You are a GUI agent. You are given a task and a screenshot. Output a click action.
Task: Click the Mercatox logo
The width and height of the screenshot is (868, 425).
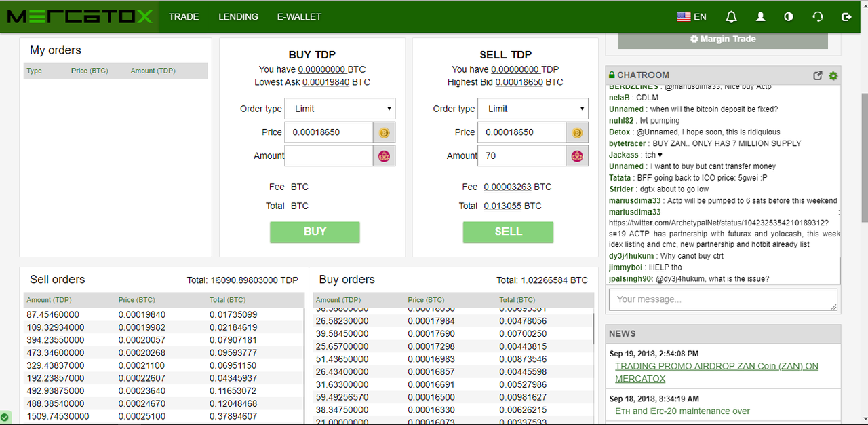click(x=79, y=16)
